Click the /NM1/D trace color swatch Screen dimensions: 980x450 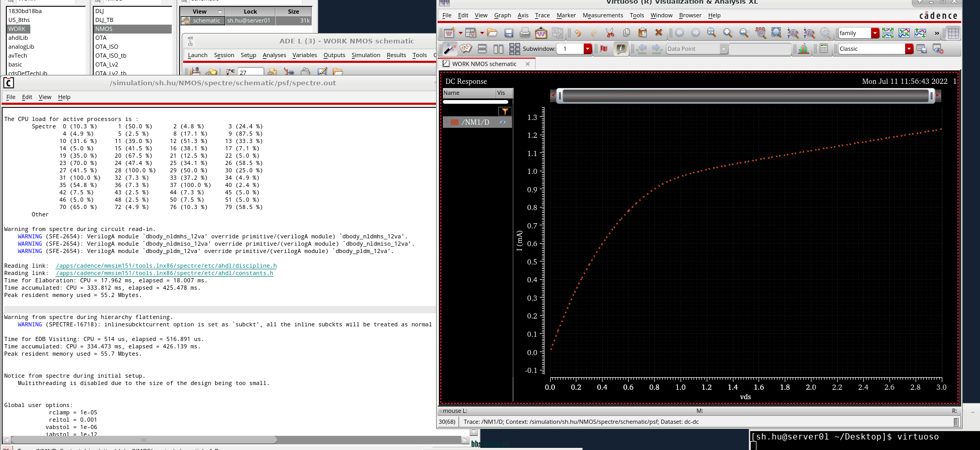455,122
